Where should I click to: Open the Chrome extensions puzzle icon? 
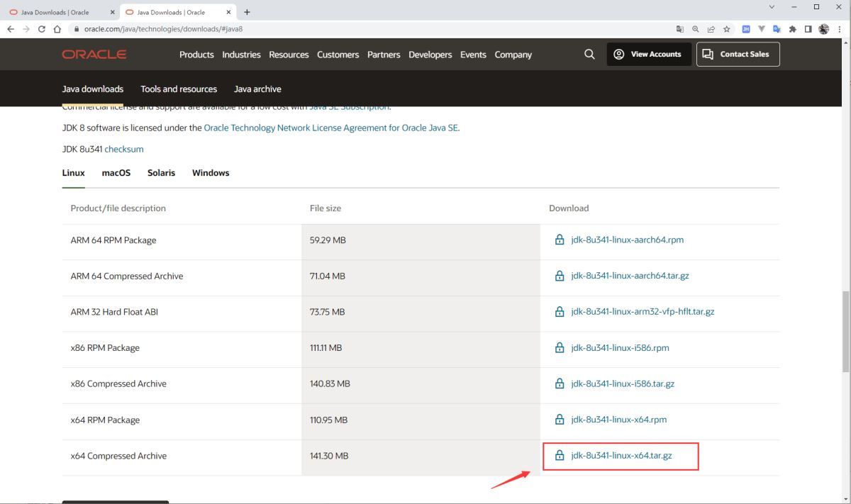tap(792, 29)
